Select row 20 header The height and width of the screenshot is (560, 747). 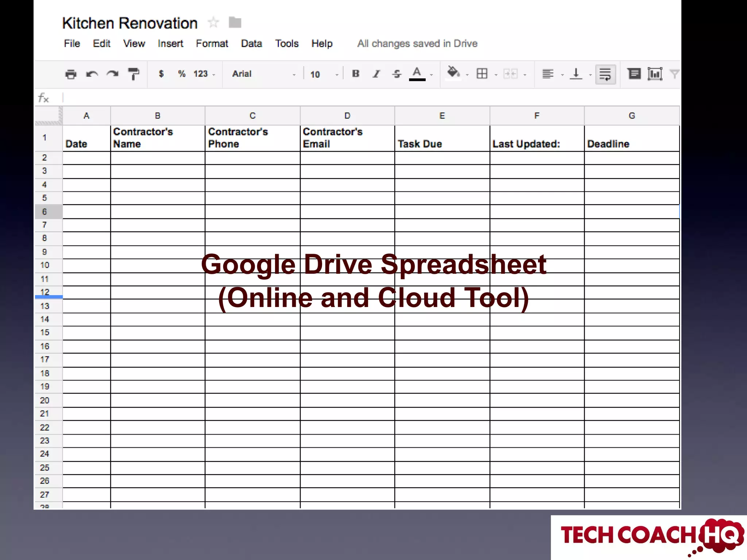tap(49, 400)
